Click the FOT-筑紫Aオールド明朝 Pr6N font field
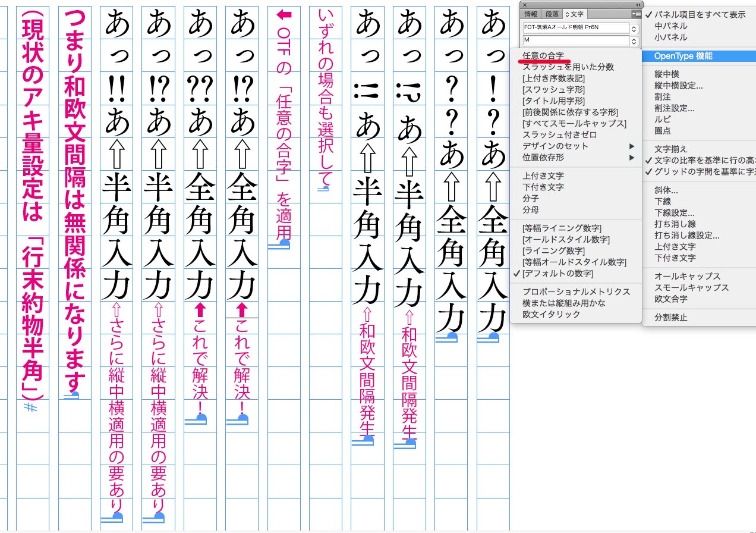Screen dimensions: 756x533 [575, 28]
